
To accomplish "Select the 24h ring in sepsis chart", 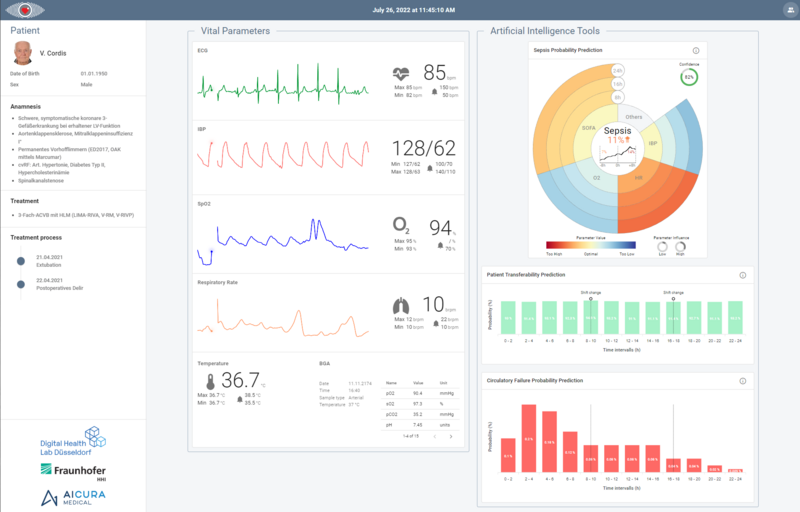I will click(618, 71).
